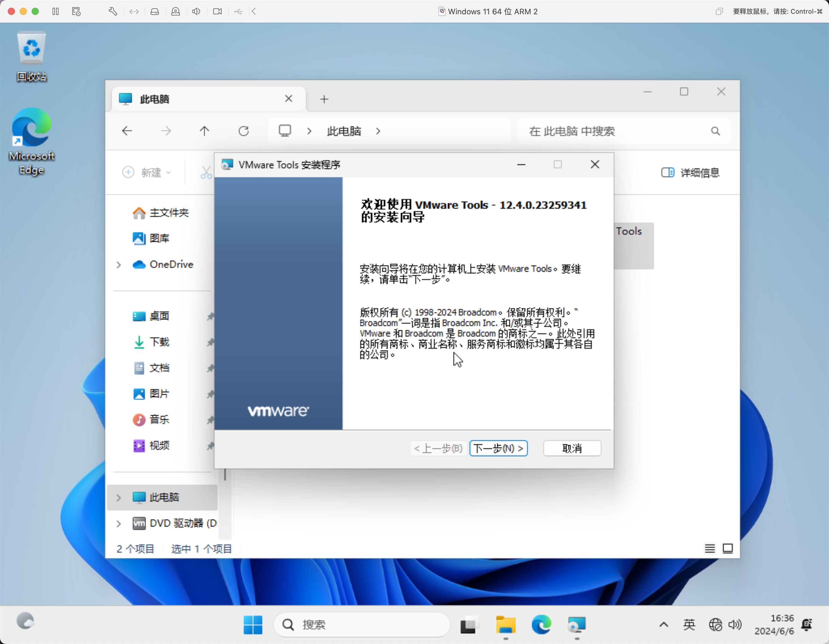Switch to large icons view in status bar
The image size is (829, 644).
(728, 549)
